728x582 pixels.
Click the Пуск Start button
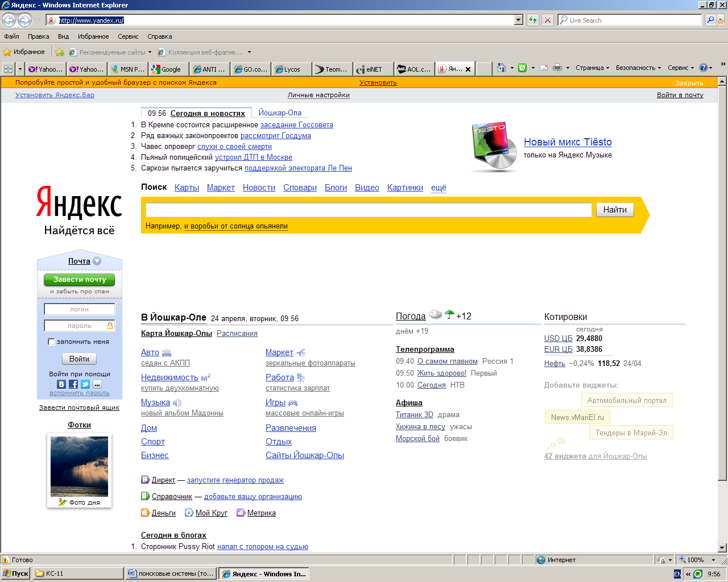click(x=16, y=573)
